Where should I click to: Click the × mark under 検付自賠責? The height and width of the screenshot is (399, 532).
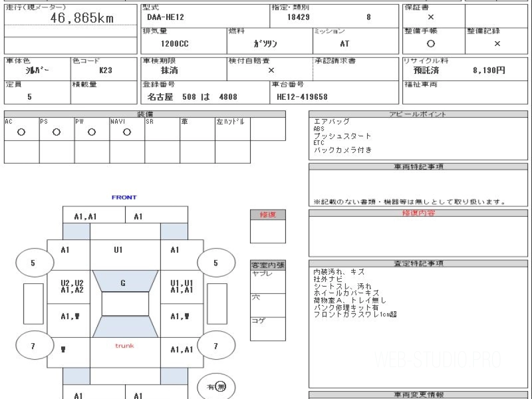click(271, 70)
